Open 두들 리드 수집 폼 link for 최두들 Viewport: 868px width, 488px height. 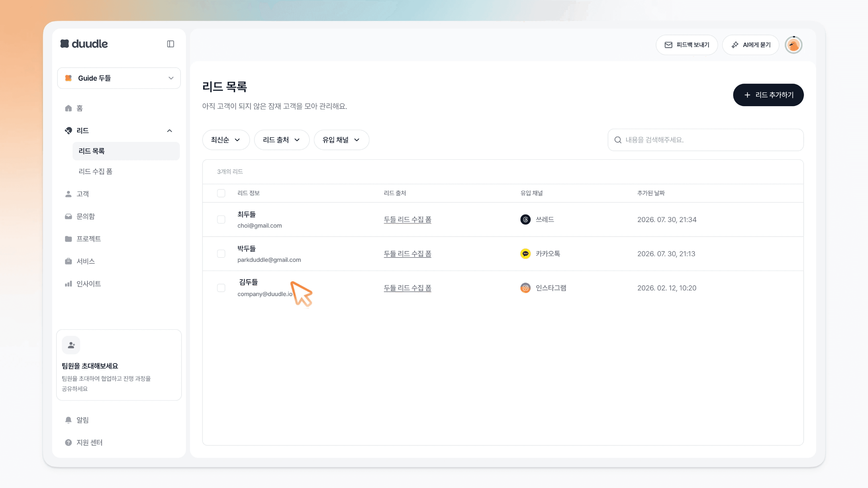[407, 220]
